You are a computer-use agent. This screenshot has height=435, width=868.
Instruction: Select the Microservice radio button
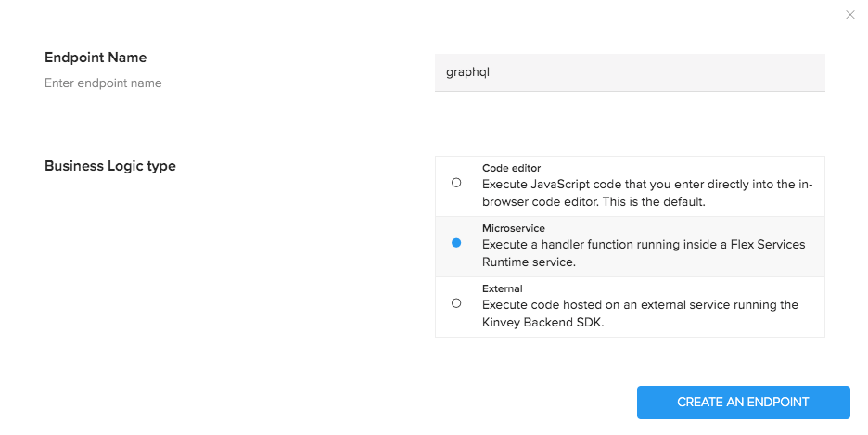[456, 243]
